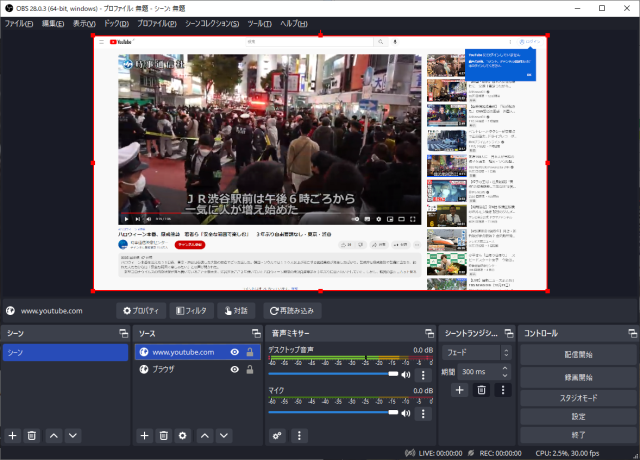This screenshot has width=640, height=460.
Task: Click YouTube search magnifier in preview
Action: (380, 42)
